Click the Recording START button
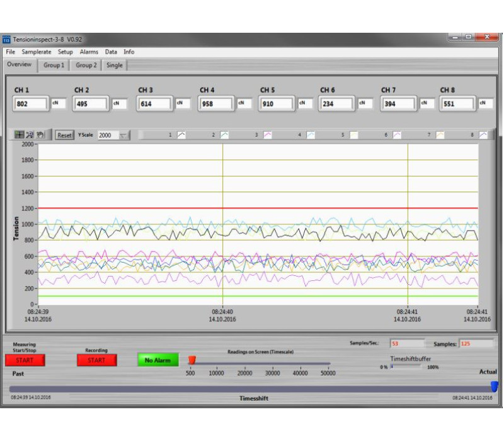Viewport: 504px width, 441px height. click(96, 360)
